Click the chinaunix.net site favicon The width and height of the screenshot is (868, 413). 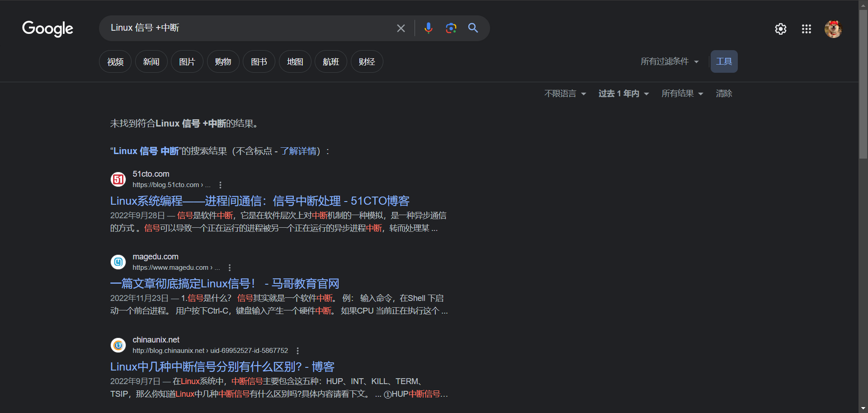coord(118,345)
